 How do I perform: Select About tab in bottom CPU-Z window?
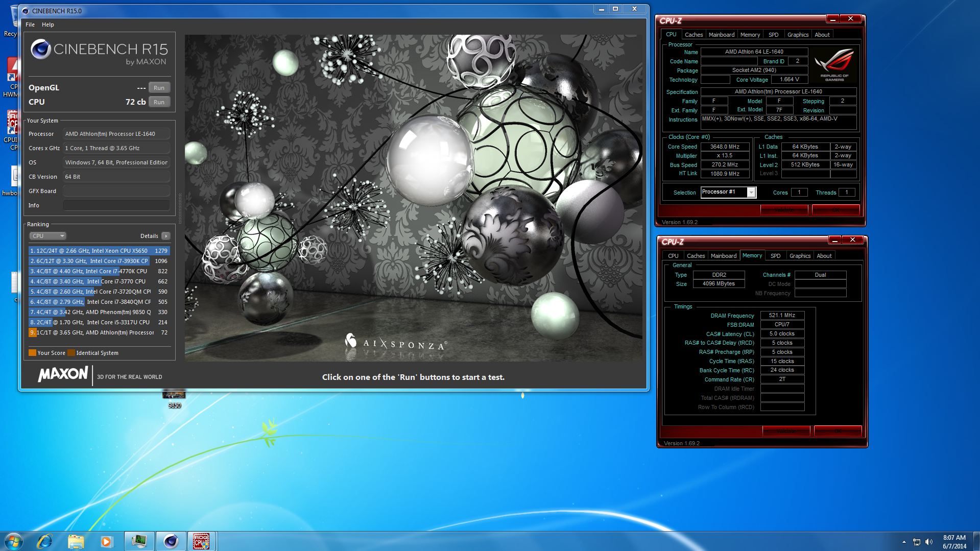pos(824,256)
